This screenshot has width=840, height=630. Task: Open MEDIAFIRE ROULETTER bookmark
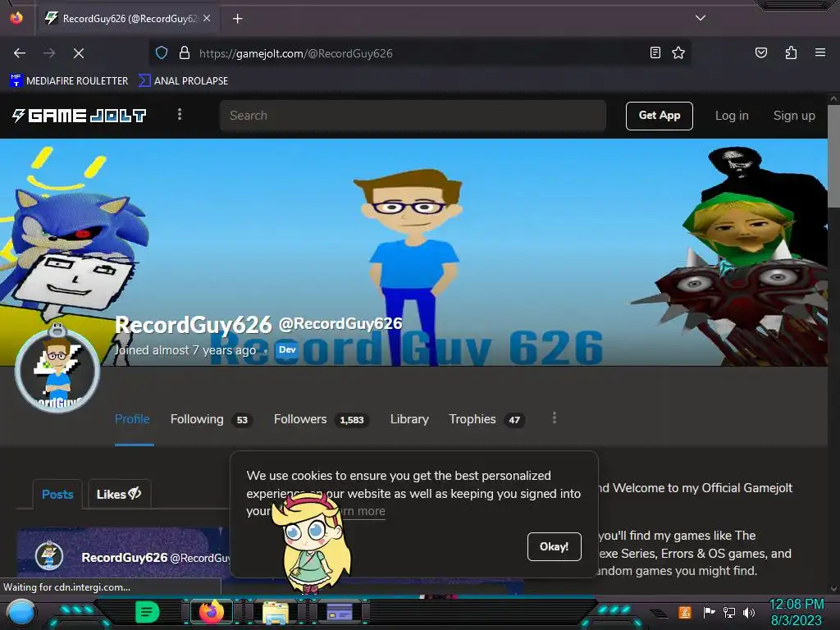coord(69,81)
